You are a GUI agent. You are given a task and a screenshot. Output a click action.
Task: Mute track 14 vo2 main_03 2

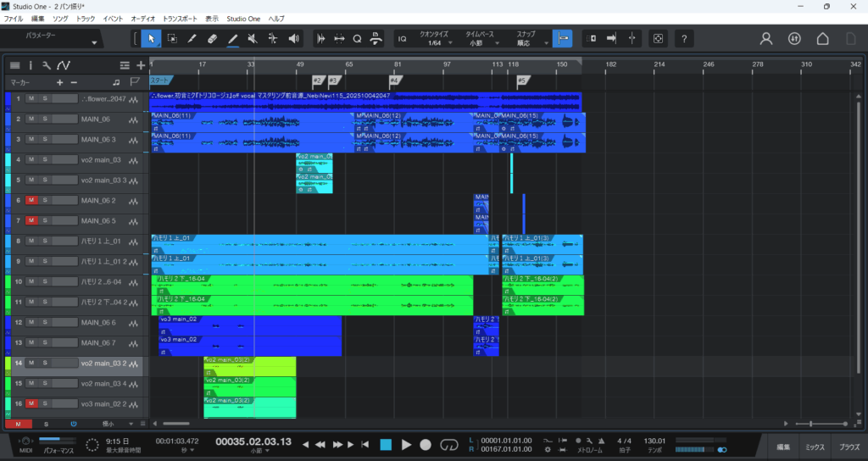tap(31, 363)
